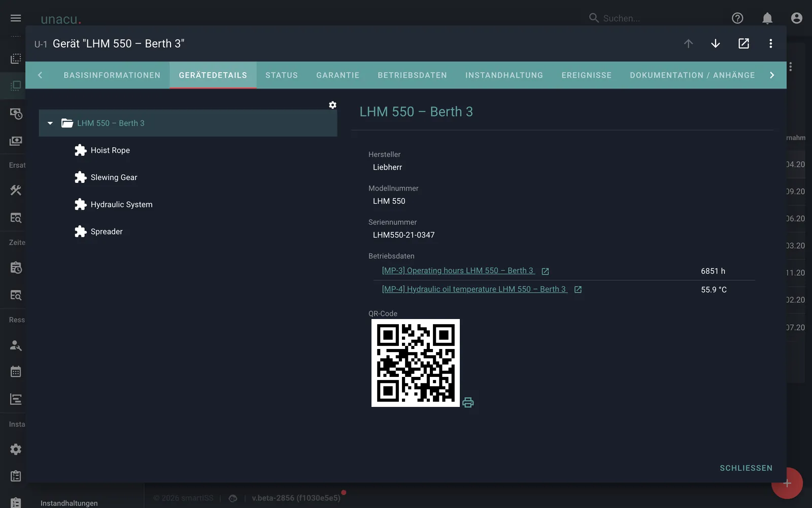Print the QR code
Image resolution: width=812 pixels, height=508 pixels.
[x=468, y=402]
